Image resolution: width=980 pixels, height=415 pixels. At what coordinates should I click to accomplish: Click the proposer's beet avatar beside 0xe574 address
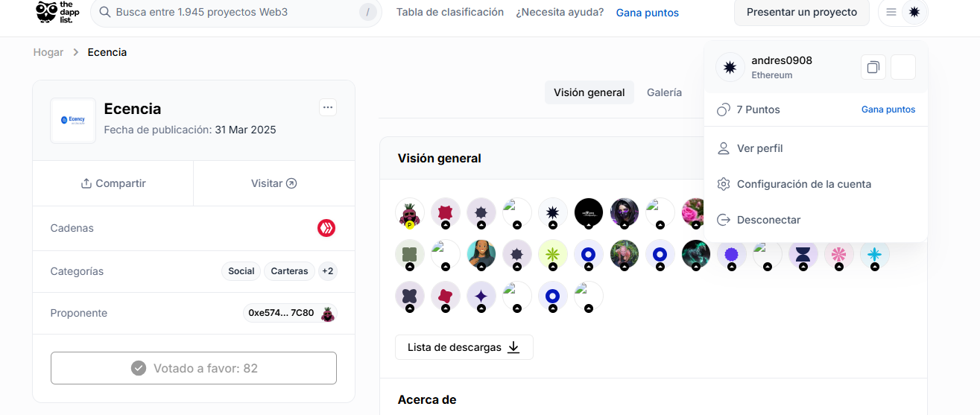[x=328, y=314]
